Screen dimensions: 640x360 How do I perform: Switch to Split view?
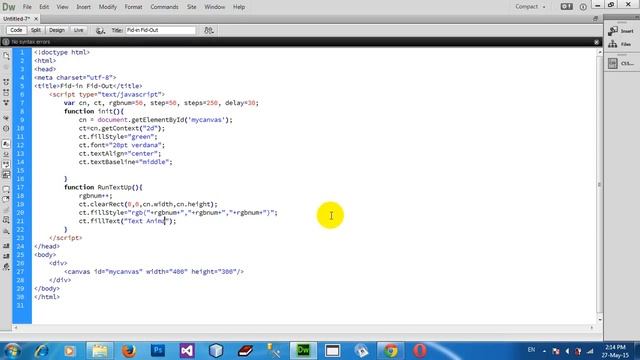(36, 30)
